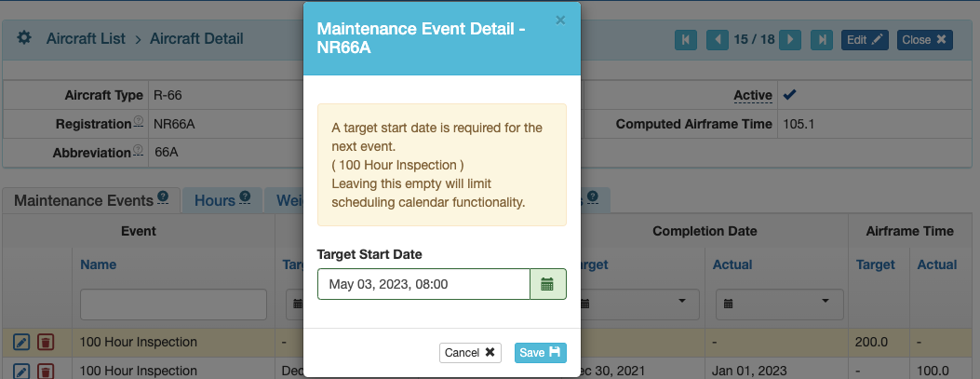The image size is (980, 379).
Task: Toggle the Active checkmark
Action: [x=790, y=95]
